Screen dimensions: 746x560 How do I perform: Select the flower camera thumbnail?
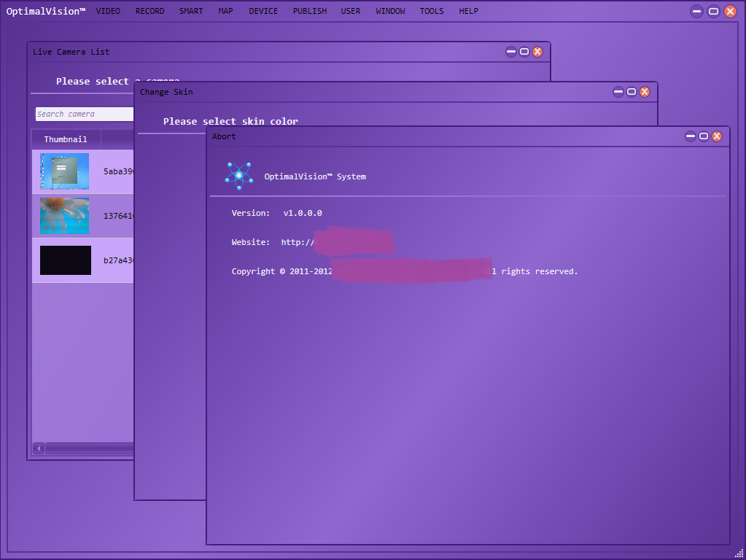coord(64,216)
